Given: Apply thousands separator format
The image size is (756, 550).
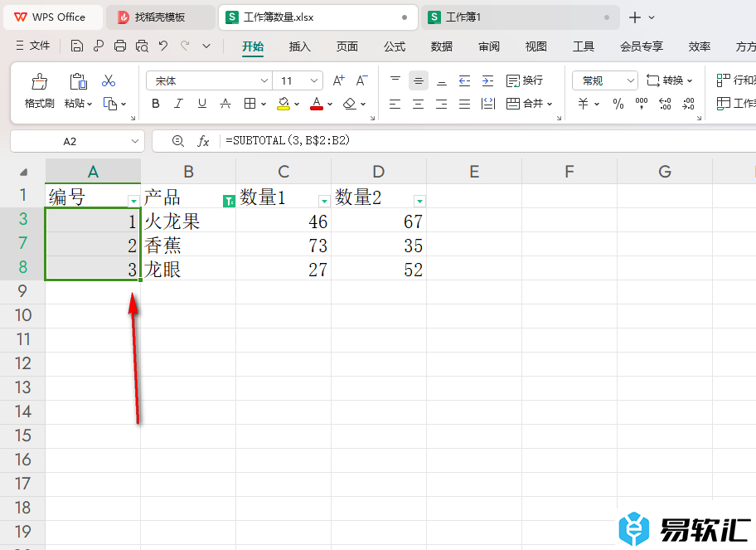Looking at the screenshot, I should [642, 104].
